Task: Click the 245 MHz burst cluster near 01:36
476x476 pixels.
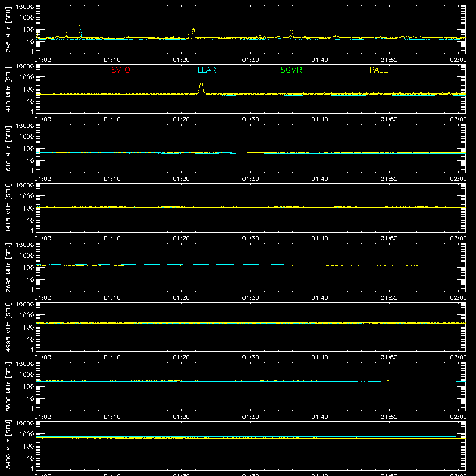Action: (292, 33)
